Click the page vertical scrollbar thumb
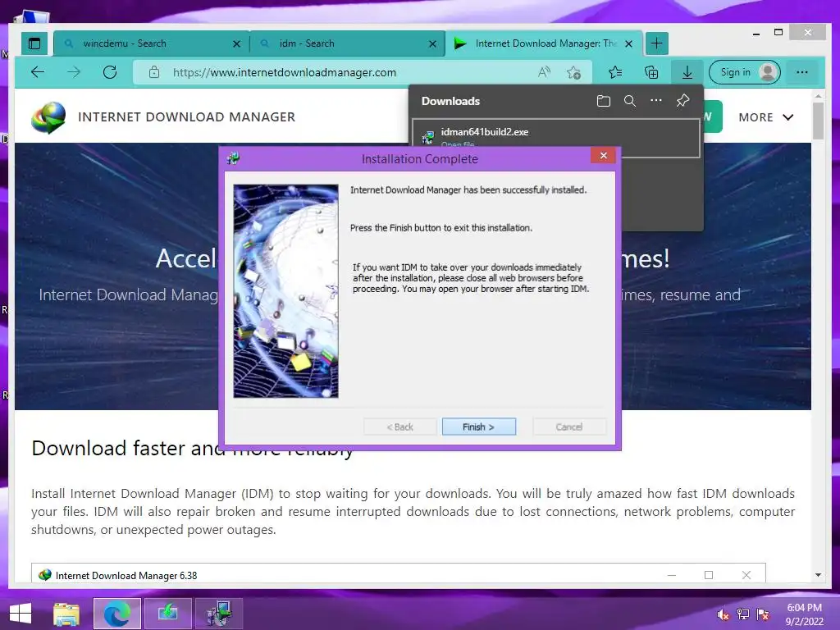Screen dimensions: 840x630 (x=818, y=121)
